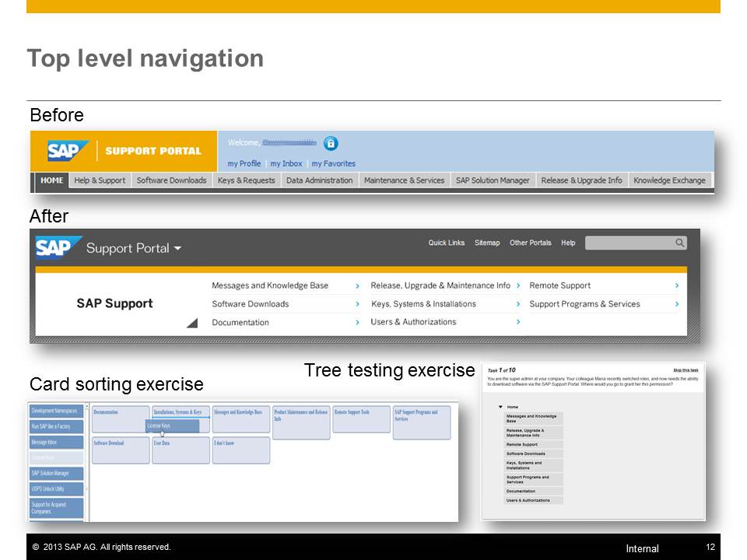This screenshot has width=747, height=560.
Task: Select the Run SAP like a Factory card
Action: point(56,427)
